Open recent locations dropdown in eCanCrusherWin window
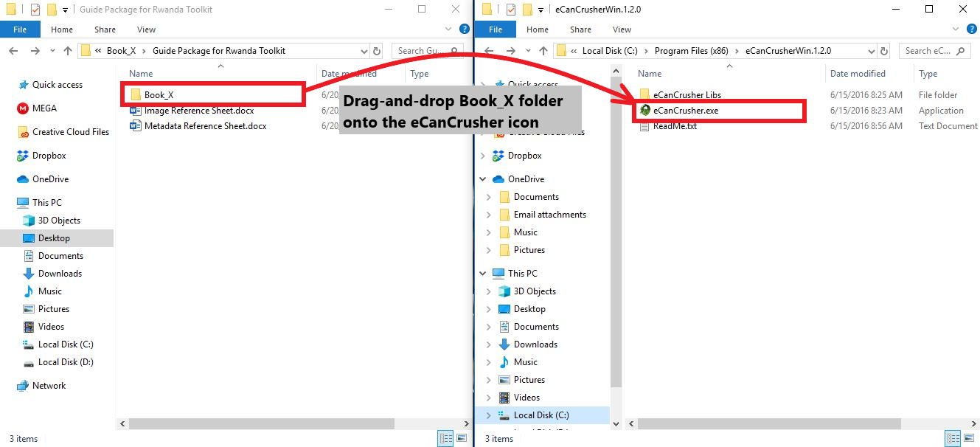 (527, 51)
